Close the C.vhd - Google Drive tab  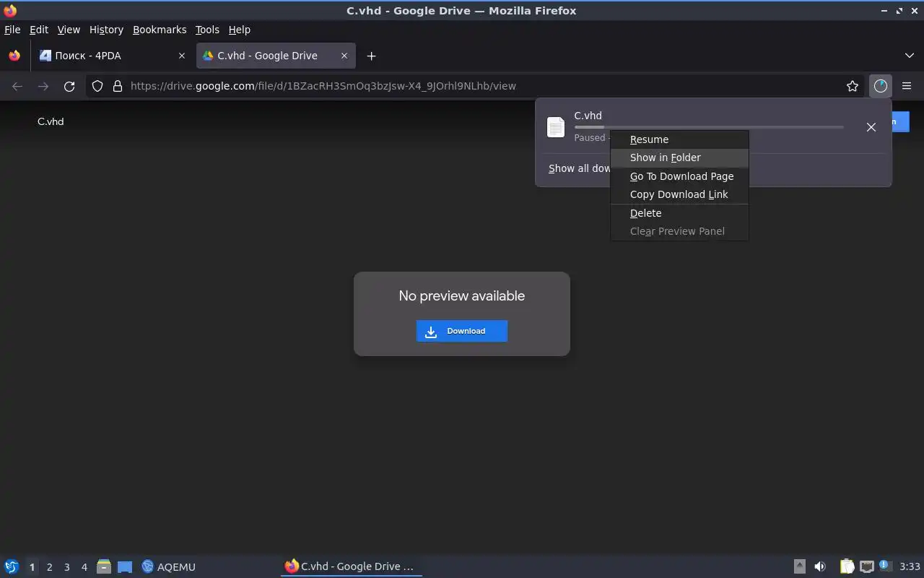[344, 56]
